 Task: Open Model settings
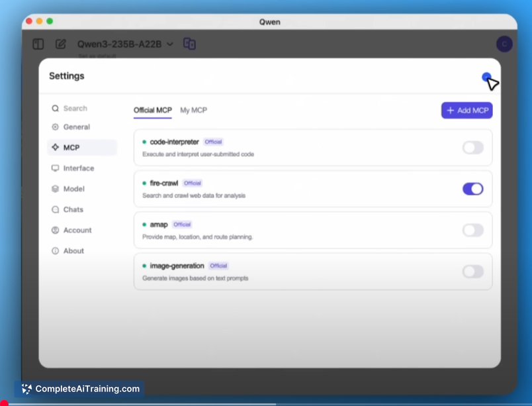click(x=82, y=189)
